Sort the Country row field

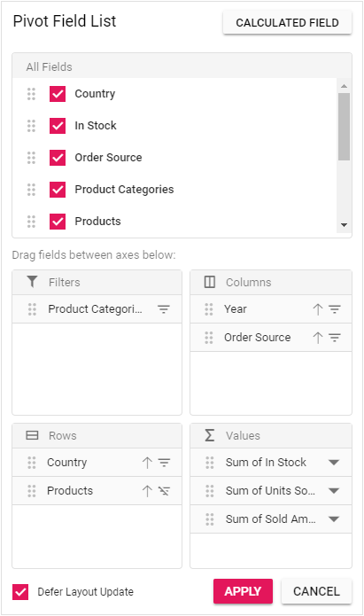147,463
